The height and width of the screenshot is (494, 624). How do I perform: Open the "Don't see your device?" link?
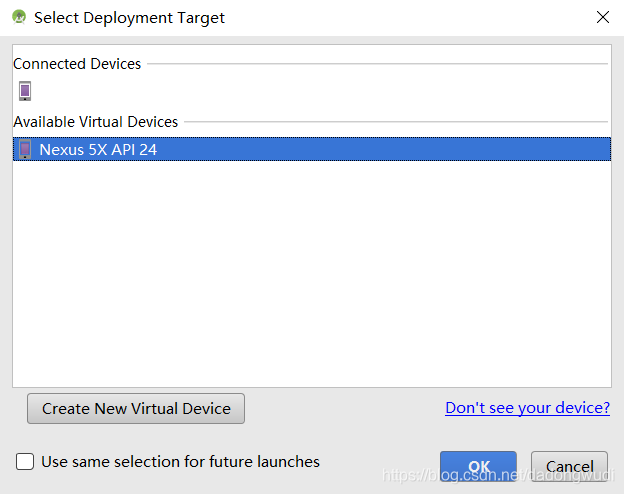[527, 408]
